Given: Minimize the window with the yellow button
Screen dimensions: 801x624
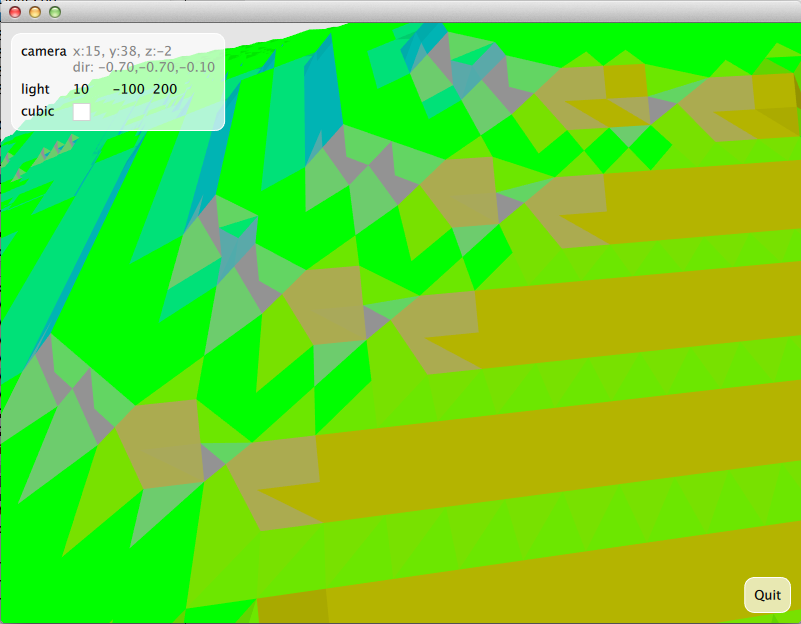Looking at the screenshot, I should coord(35,12).
